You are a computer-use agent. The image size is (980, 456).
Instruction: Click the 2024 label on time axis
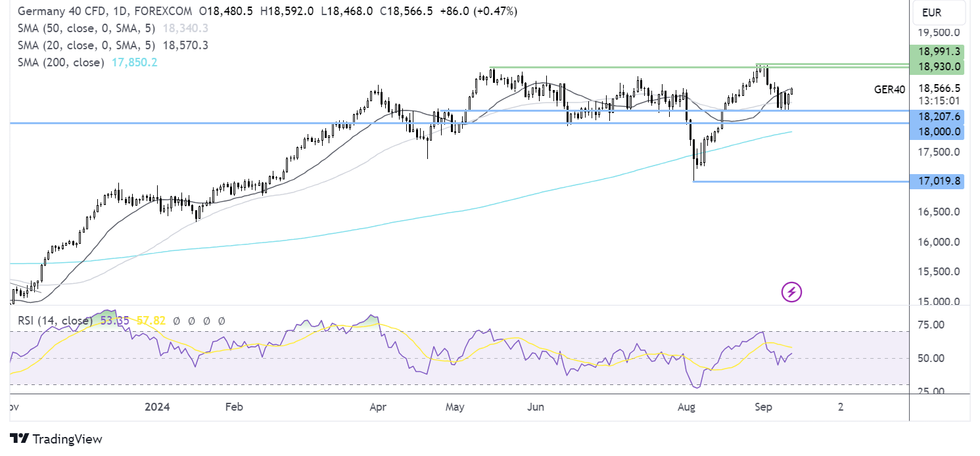[156, 407]
